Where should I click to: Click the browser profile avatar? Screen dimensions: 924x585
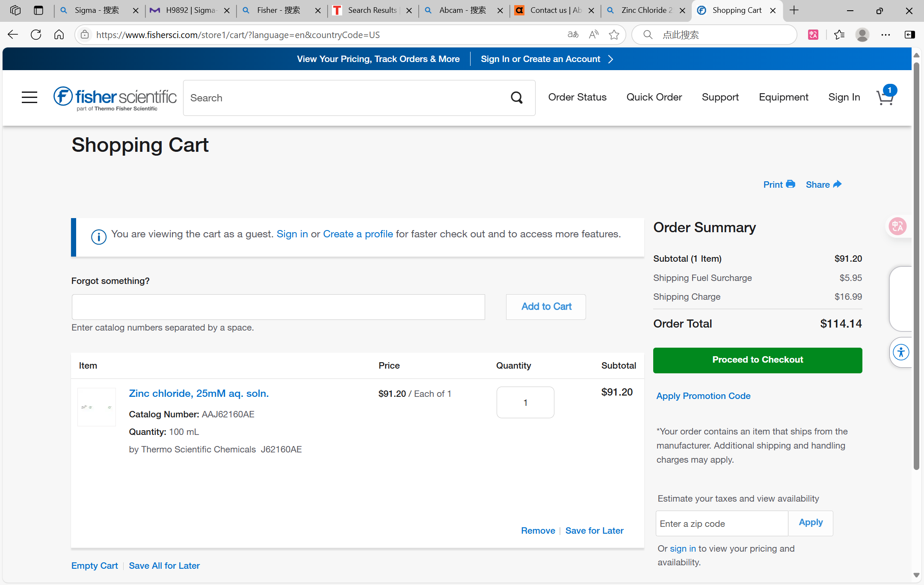pos(862,35)
